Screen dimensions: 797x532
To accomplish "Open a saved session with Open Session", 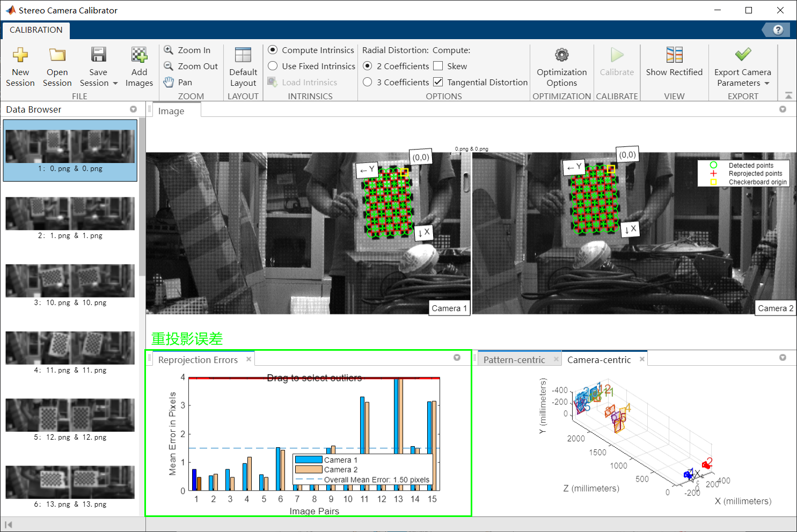I will tap(57, 67).
